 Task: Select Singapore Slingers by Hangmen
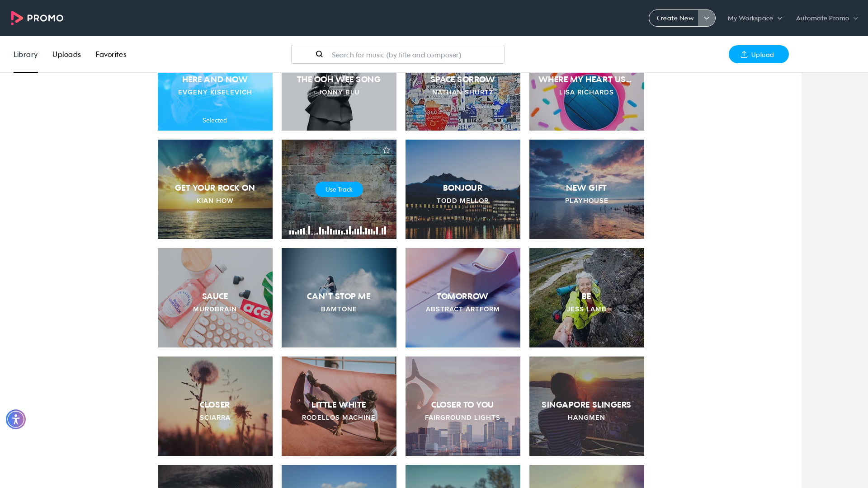(587, 406)
